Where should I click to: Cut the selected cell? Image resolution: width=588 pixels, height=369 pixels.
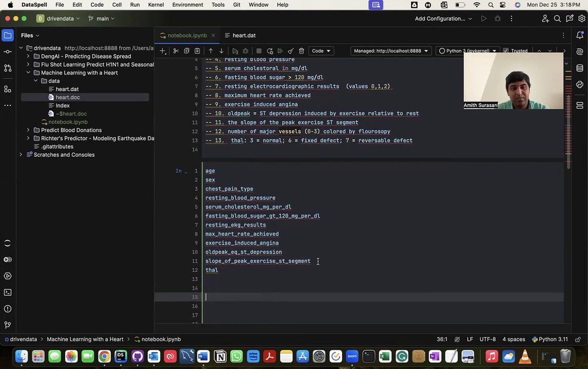176,51
